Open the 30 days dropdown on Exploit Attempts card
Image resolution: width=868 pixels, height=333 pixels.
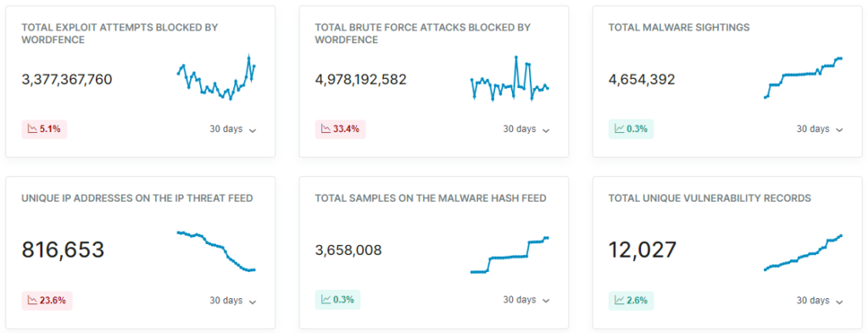[x=232, y=130]
